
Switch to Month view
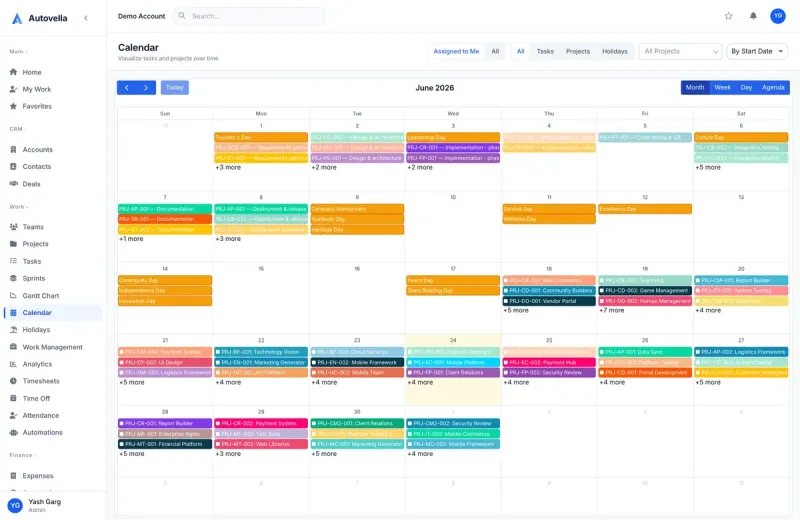coord(695,88)
